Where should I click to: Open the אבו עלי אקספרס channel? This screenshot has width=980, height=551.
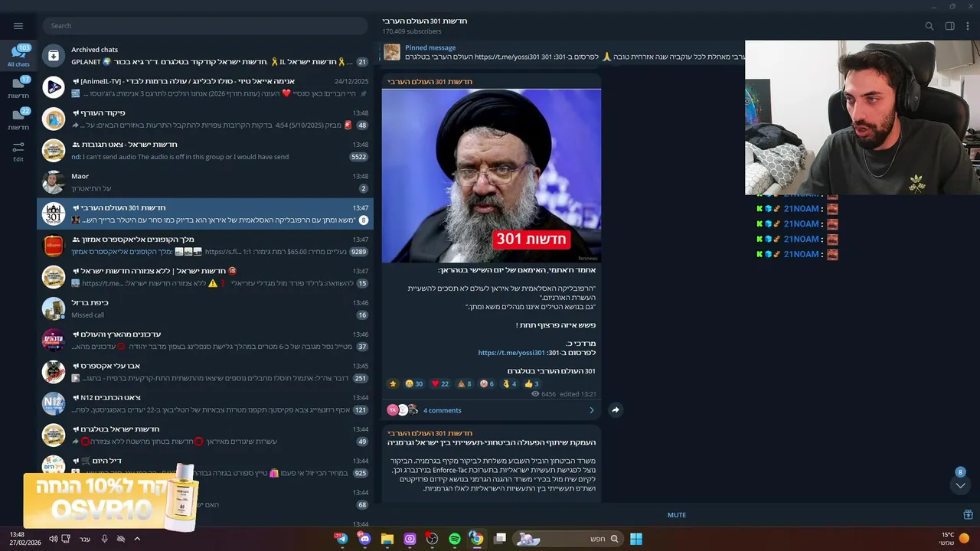coord(205,372)
